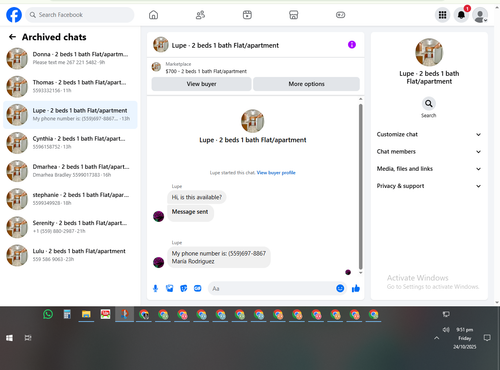Click the voice clip microphone icon

(x=155, y=288)
